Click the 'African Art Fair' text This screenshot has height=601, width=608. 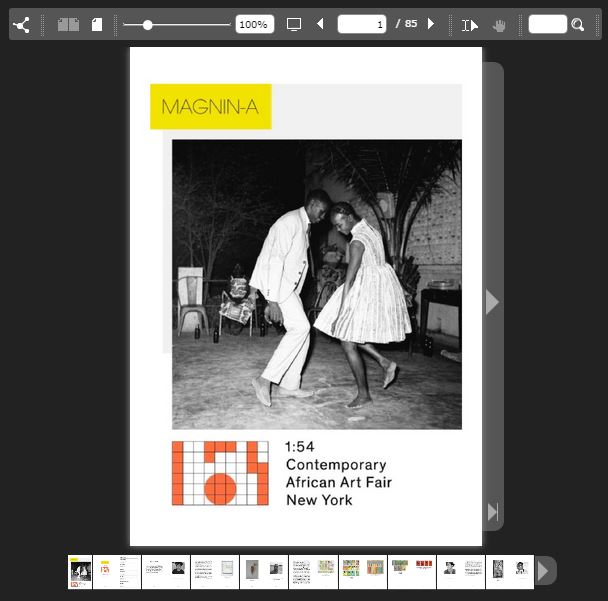(339, 482)
